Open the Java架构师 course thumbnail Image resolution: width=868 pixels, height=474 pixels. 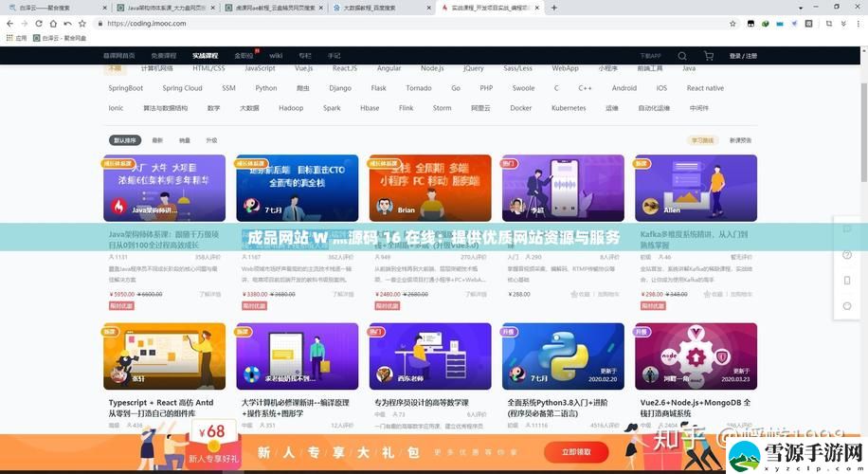point(165,188)
